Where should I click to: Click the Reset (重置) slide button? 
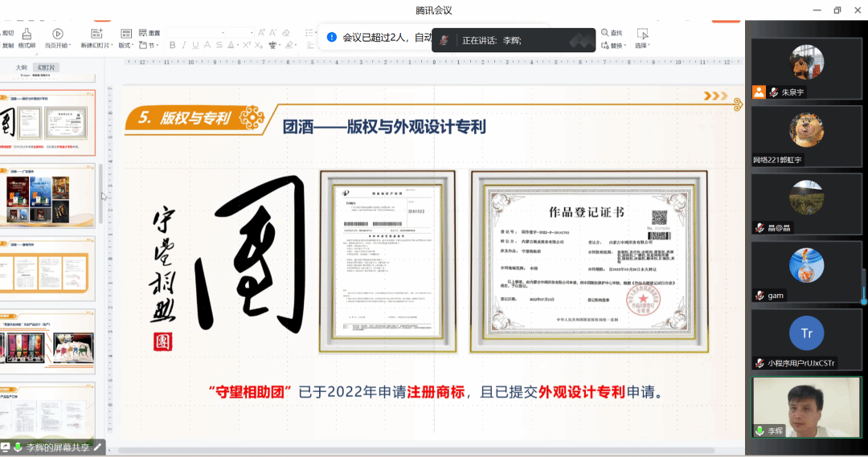[x=149, y=33]
